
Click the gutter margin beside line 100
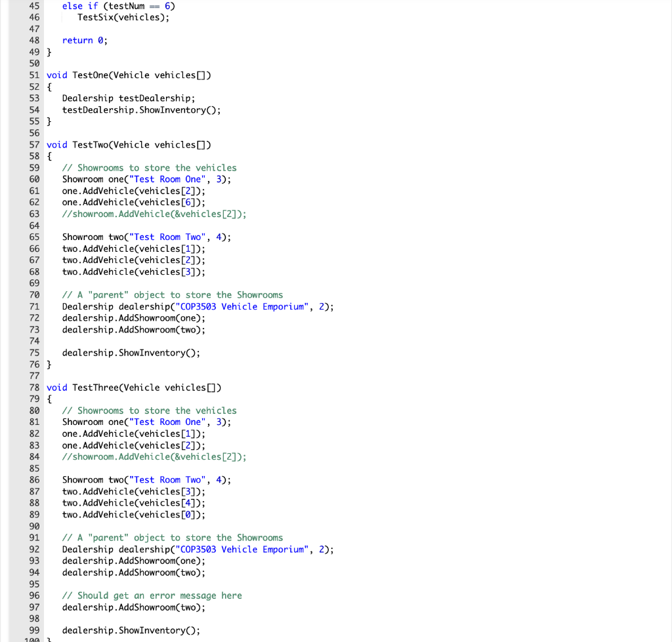click(34, 640)
